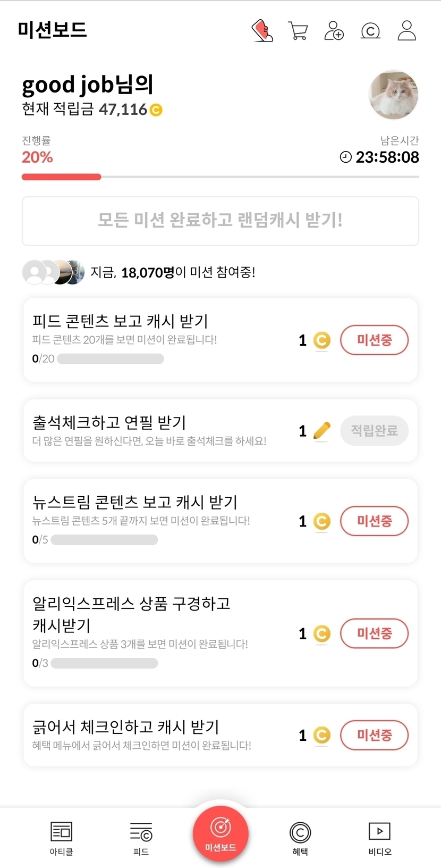Switch to the 아티클 tab
This screenshot has width=441, height=868.
tap(61, 838)
